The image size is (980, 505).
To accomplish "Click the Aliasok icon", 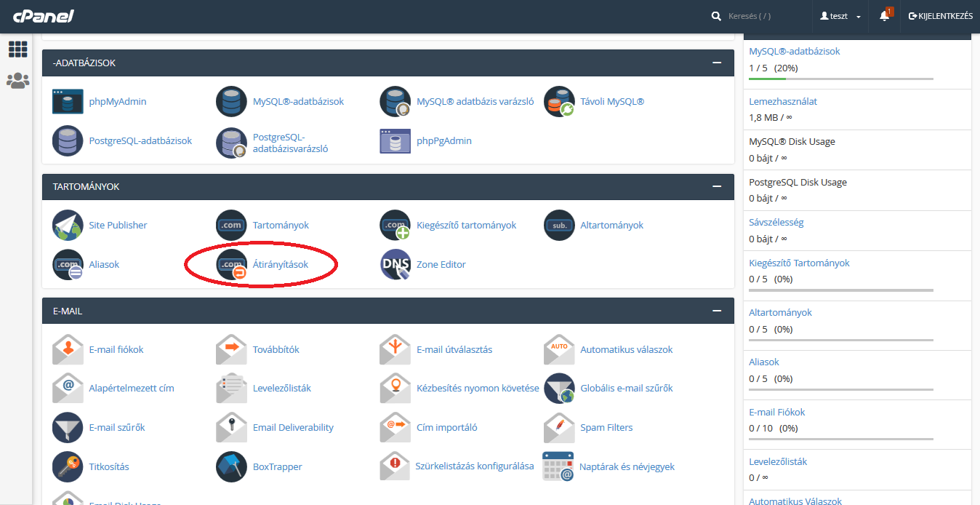I will click(x=68, y=264).
